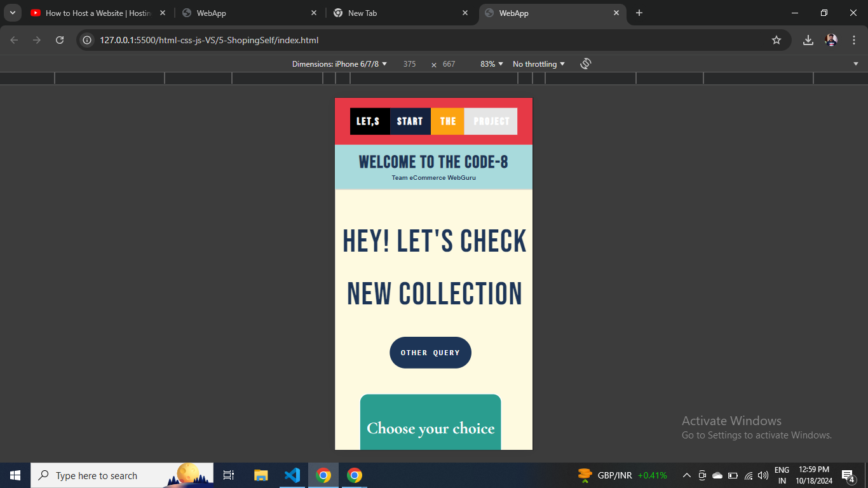Open File Explorer from the taskbar

click(x=261, y=475)
